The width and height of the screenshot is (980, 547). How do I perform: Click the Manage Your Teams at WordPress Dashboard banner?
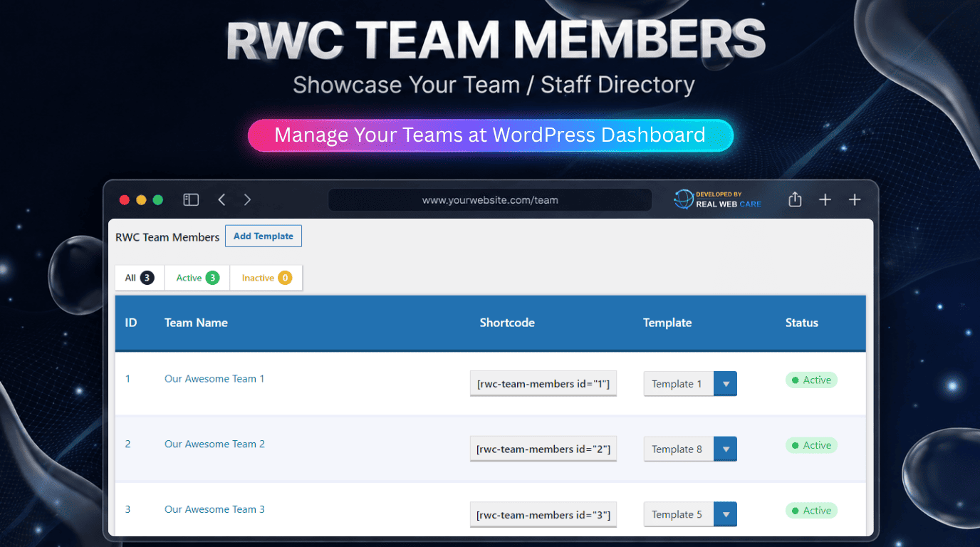pos(490,135)
